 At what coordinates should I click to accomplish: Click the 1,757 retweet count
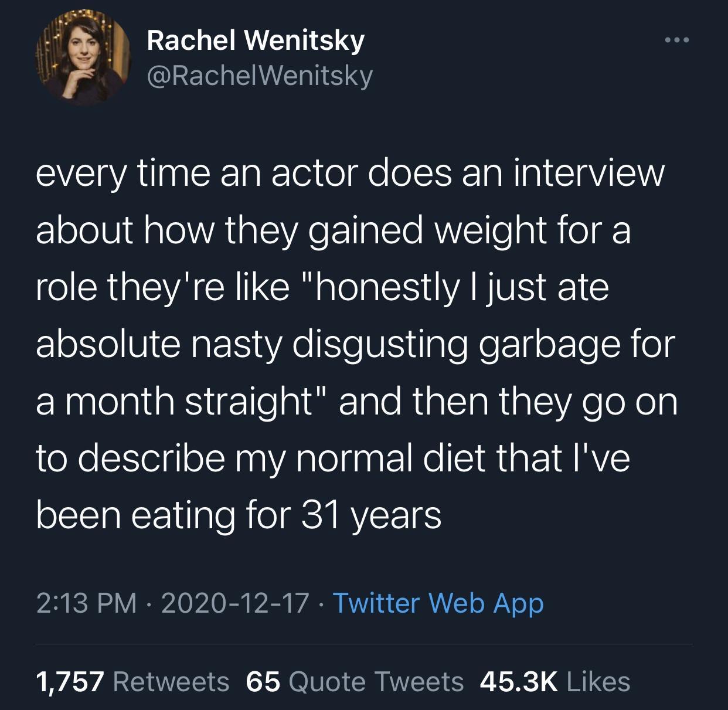coord(70,681)
